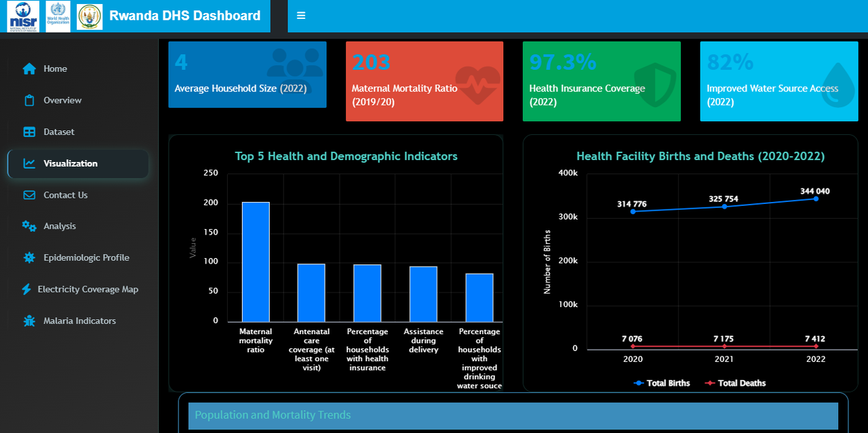Click the Maternal mortality ratio bar
This screenshot has height=433, width=868.
pos(256,262)
